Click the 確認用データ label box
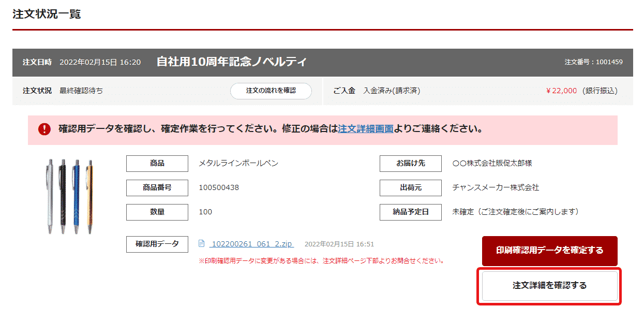This screenshot has height=321, width=644. tap(157, 244)
